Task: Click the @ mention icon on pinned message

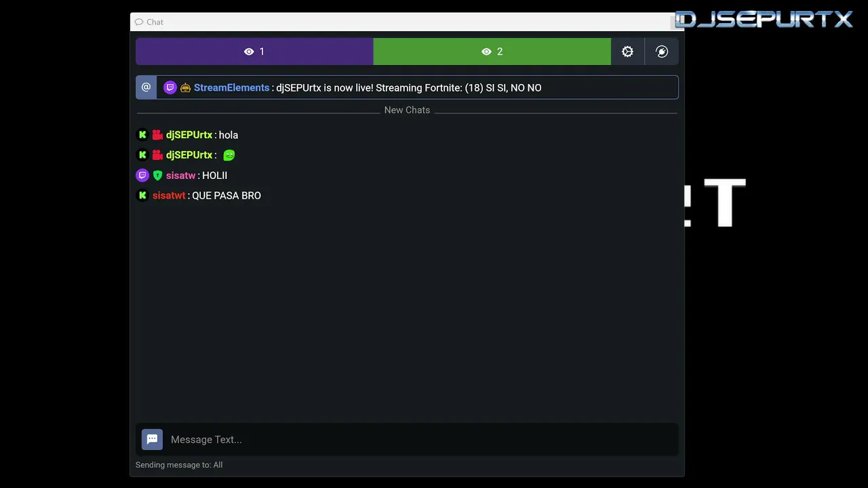Action: [x=146, y=87]
